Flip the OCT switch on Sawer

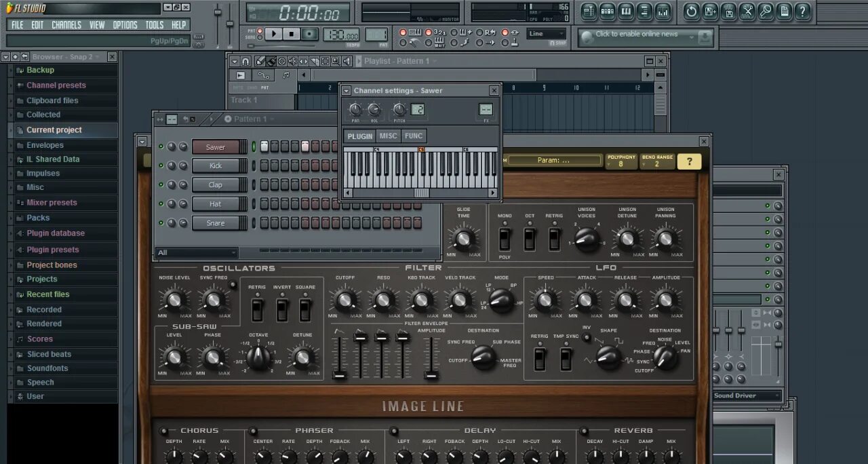(x=529, y=239)
